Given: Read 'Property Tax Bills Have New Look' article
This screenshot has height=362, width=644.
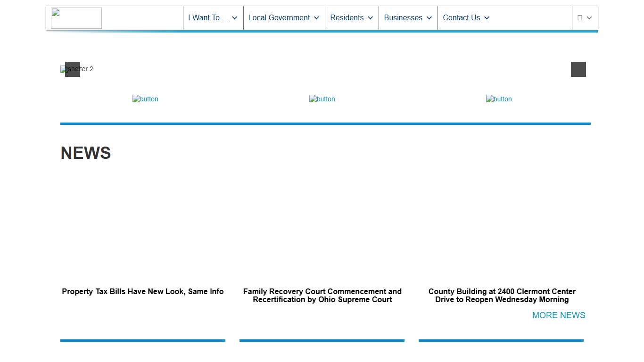Looking at the screenshot, I should coord(143,292).
